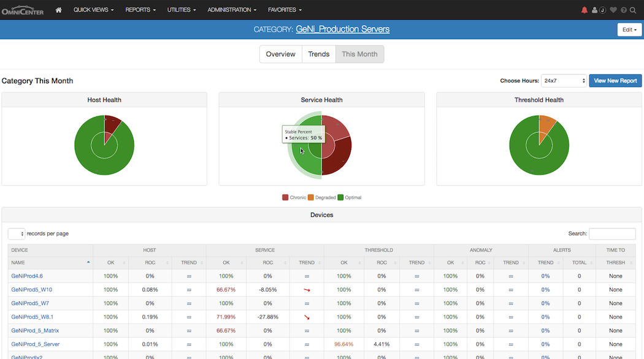Click -8.05% service ROC value
Viewport: 644px width, 359px height.
[268, 290]
